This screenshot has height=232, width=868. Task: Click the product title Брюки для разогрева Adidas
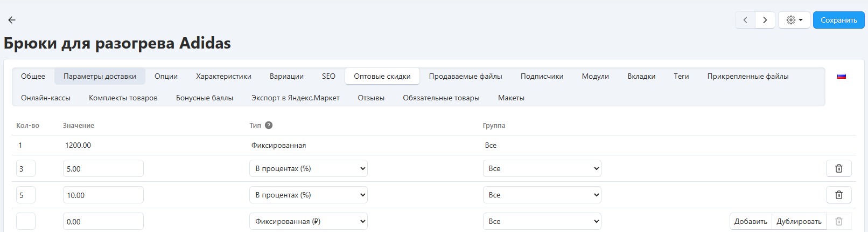[x=117, y=43]
